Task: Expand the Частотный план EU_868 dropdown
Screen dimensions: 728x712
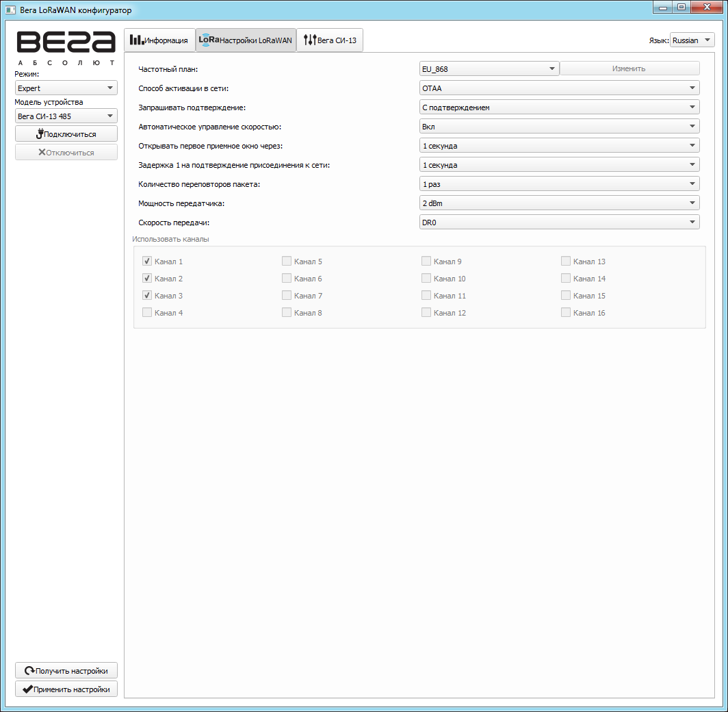Action: 489,68
